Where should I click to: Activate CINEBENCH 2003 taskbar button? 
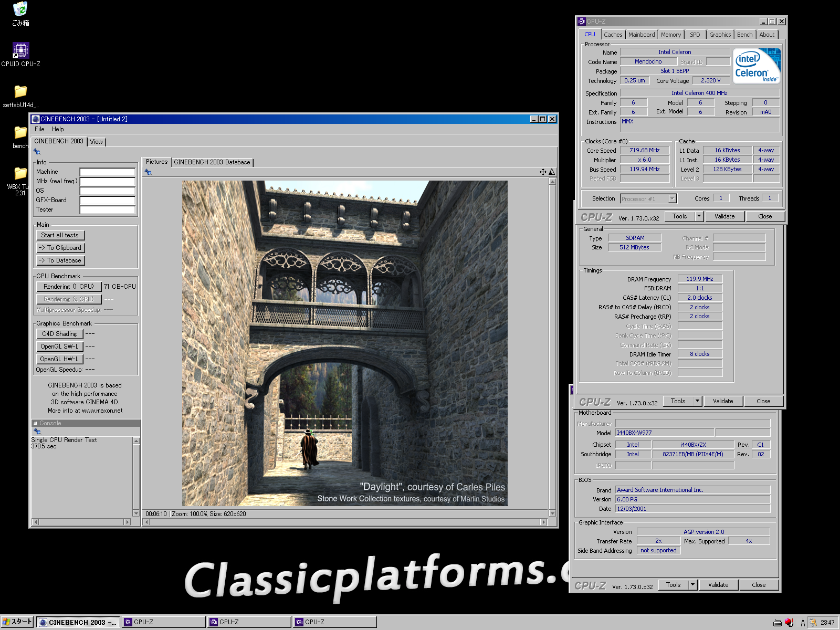(x=78, y=622)
